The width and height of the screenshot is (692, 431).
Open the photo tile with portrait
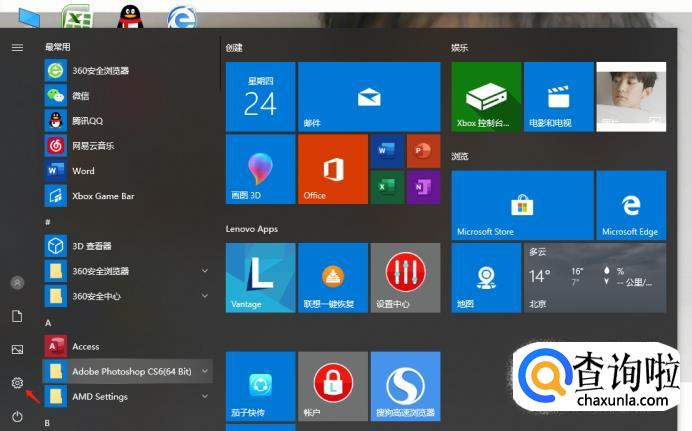(631, 97)
